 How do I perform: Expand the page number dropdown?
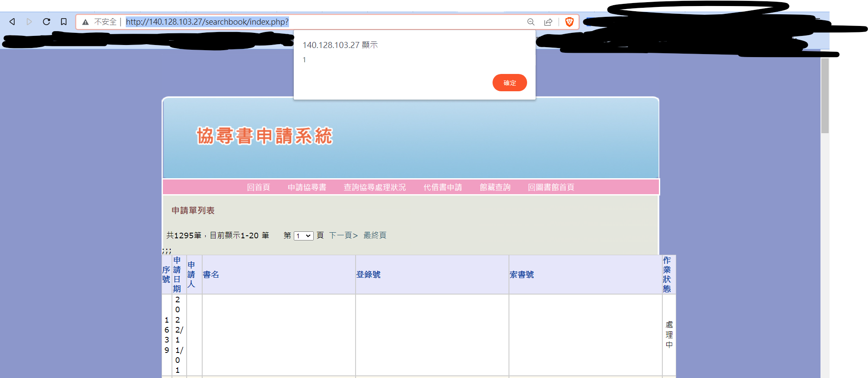pyautogui.click(x=304, y=236)
